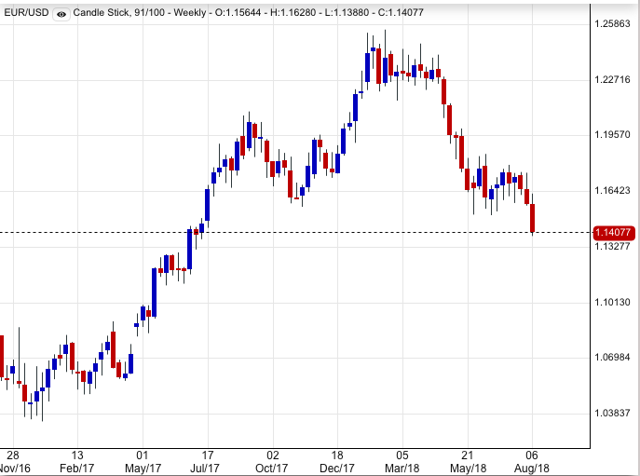Screen dimensions: 640x476
Task: Click the 06 Aug/18 date label
Action: (532, 462)
